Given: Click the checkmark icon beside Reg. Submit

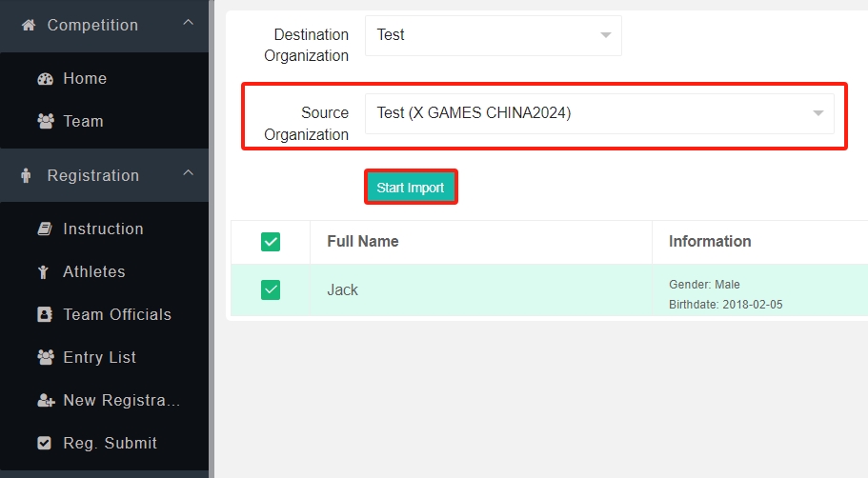Looking at the screenshot, I should pos(45,444).
